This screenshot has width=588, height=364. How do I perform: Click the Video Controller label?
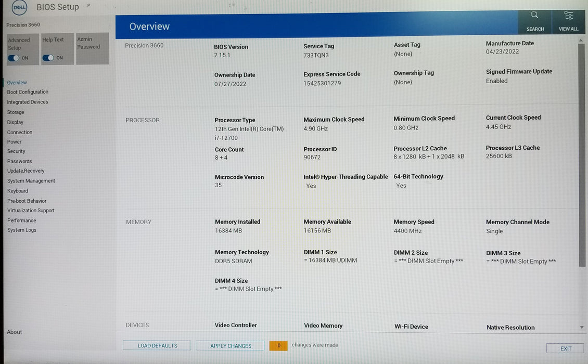[236, 326]
